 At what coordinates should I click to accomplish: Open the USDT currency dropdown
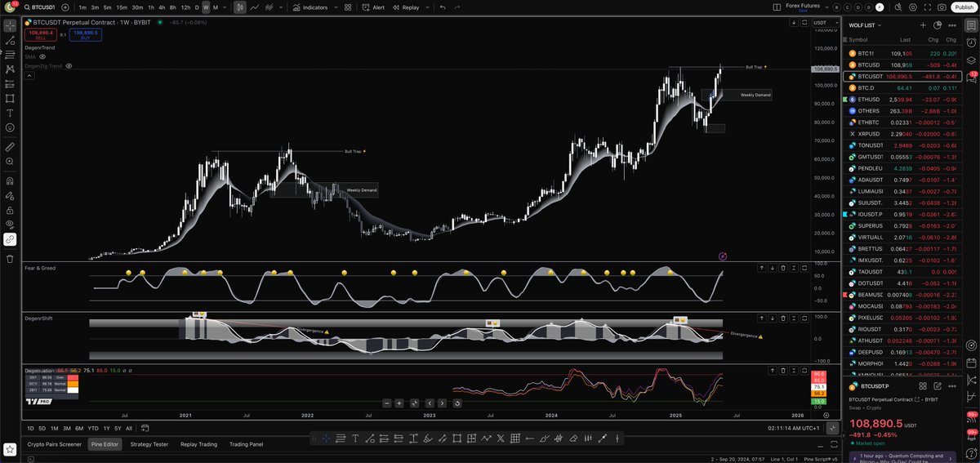(824, 23)
